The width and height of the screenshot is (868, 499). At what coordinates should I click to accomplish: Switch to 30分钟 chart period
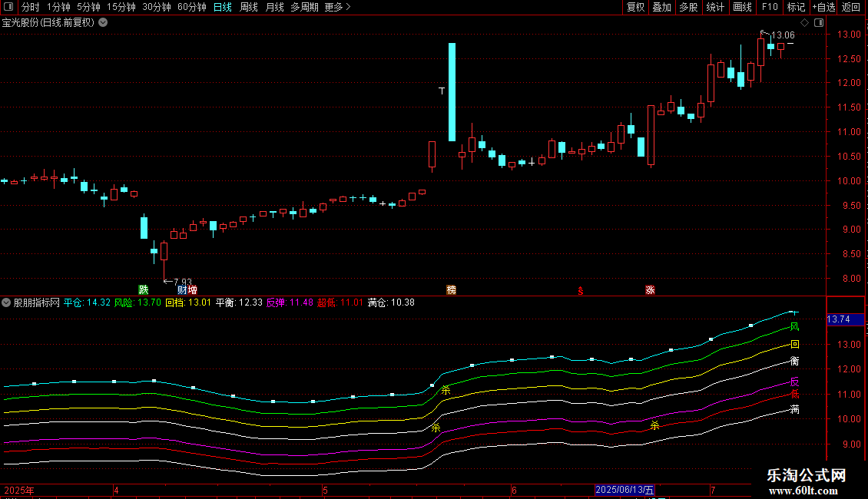[x=156, y=7]
